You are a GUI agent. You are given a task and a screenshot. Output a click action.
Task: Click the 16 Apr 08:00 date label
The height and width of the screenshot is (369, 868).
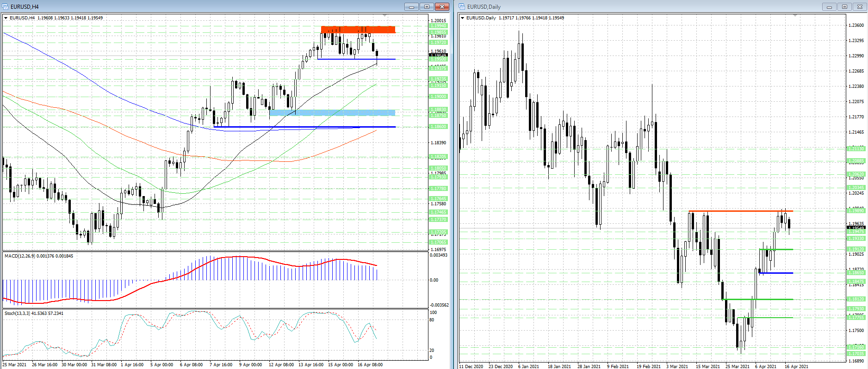click(x=370, y=365)
